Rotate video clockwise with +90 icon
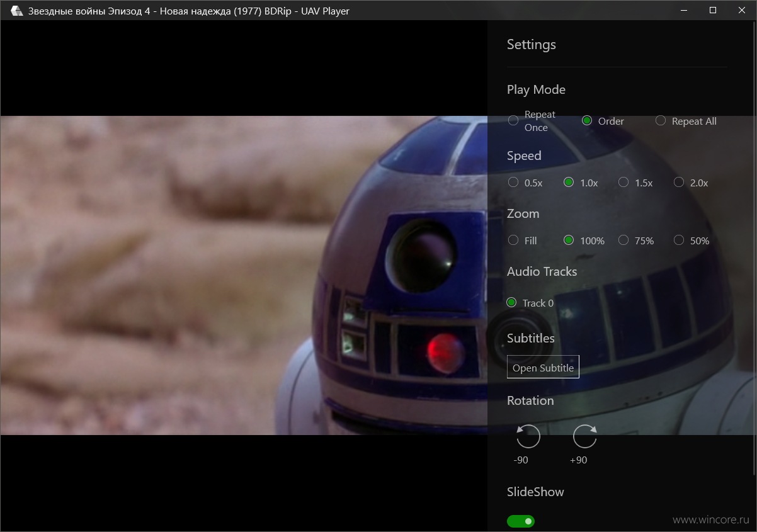 (x=584, y=436)
